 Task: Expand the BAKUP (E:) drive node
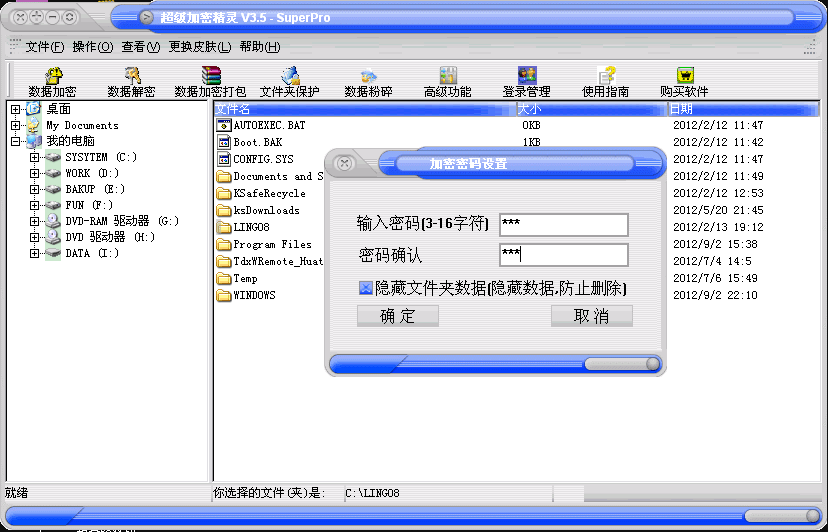(34, 189)
